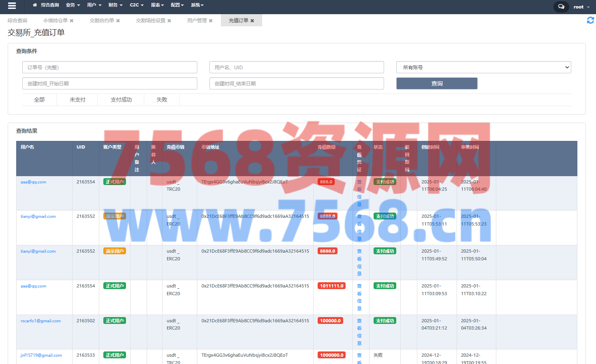Open the chat messages icon
Screen dimensions: 596x364
[561, 7]
